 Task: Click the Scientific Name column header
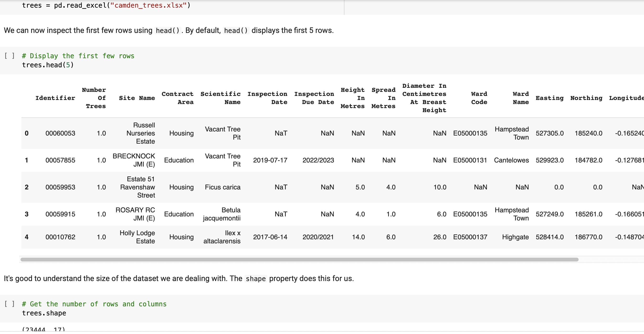pyautogui.click(x=221, y=98)
